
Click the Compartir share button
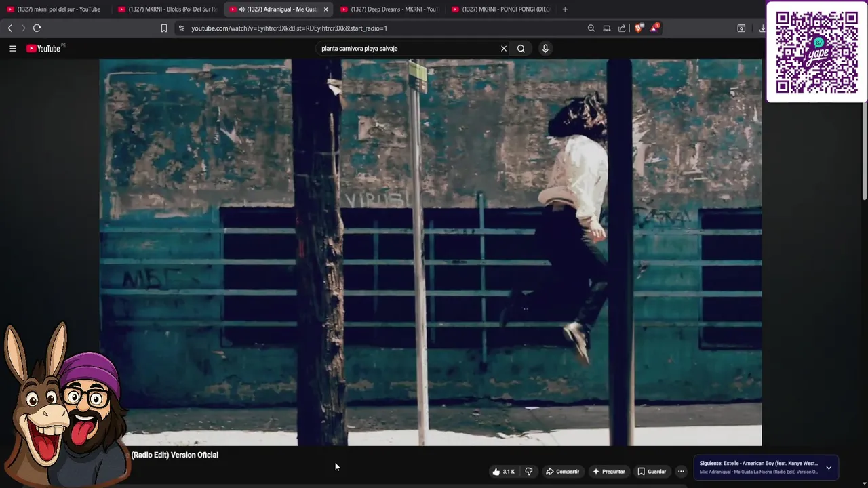(x=563, y=472)
